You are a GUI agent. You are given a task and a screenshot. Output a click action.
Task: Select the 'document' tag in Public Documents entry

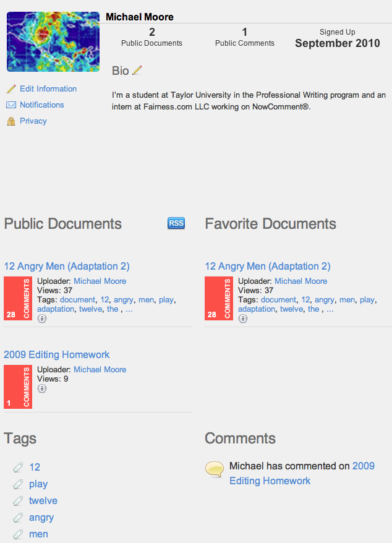pyautogui.click(x=77, y=299)
